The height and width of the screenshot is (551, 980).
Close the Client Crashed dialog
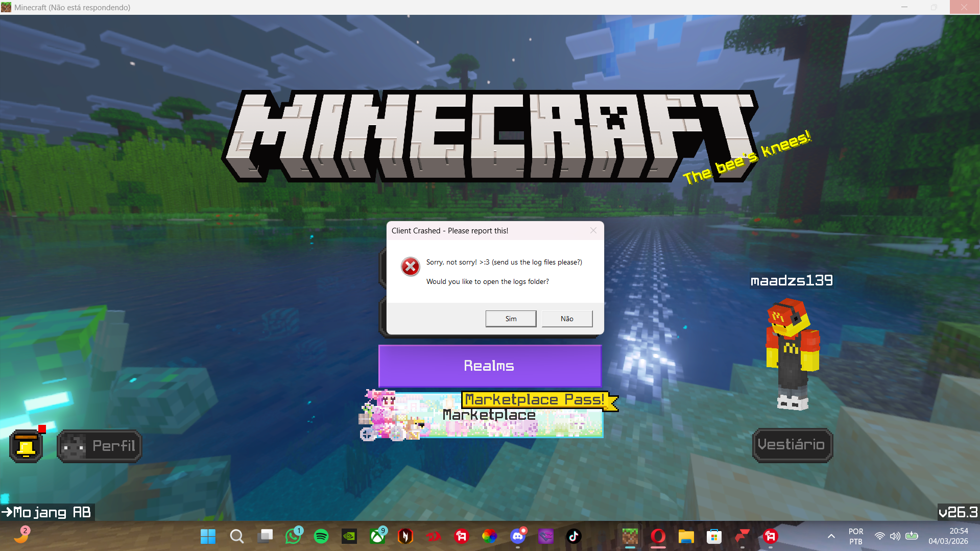[593, 230]
